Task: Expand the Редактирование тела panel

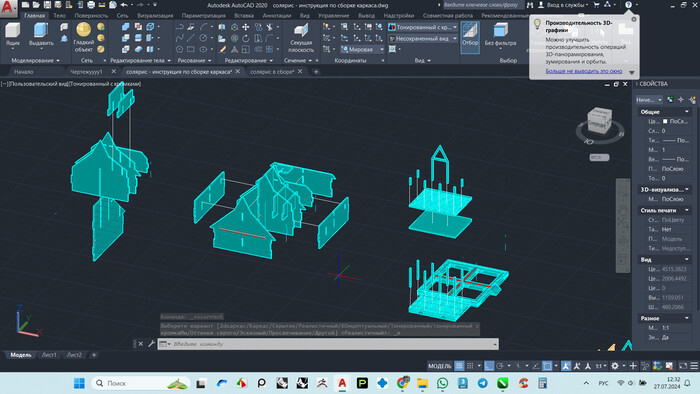Action: click(x=140, y=60)
